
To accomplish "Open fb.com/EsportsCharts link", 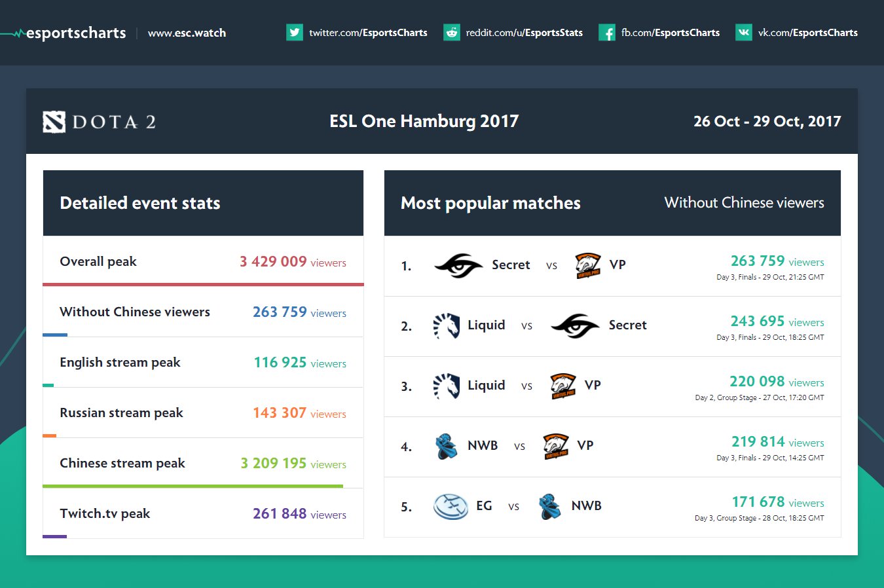I will tap(671, 33).
